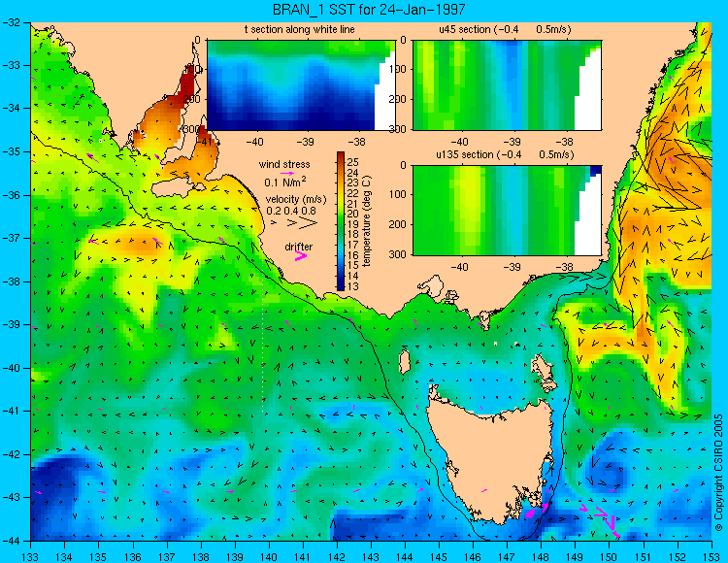728x563 pixels.
Task: Click the title "BRAN_1 SST for 24-Jan-1997"
Action: [368, 9]
